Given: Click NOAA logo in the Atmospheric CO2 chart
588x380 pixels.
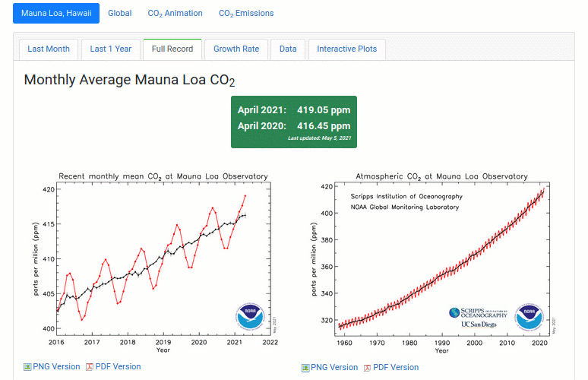Looking at the screenshot, I should 529,316.
